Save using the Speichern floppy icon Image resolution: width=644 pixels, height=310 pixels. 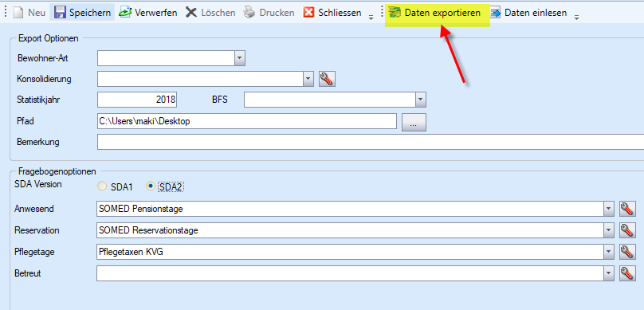(60, 13)
